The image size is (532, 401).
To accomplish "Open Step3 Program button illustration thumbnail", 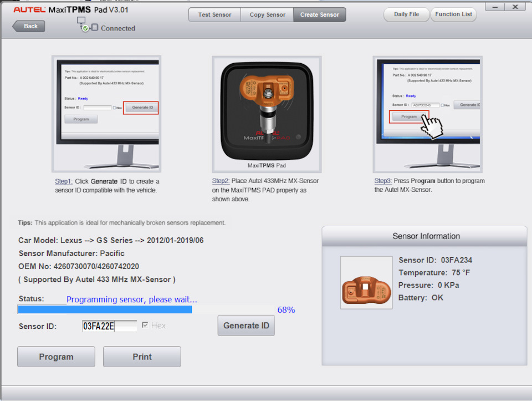I will coord(427,114).
